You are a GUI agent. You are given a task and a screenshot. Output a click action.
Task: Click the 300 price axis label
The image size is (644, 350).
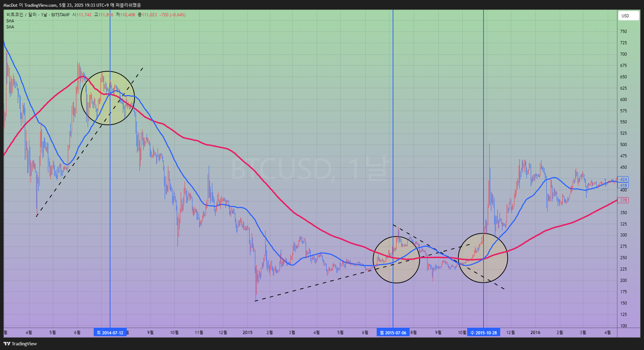point(623,235)
